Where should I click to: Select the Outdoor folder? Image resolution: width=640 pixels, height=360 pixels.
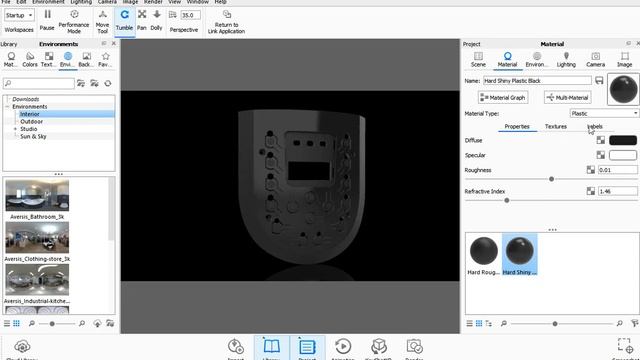pos(31,122)
